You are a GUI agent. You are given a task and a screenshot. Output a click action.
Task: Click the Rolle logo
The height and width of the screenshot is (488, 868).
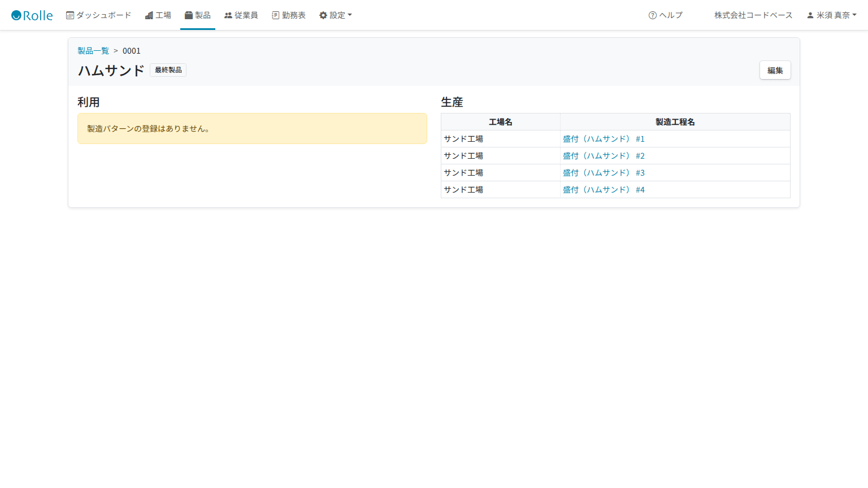click(32, 15)
